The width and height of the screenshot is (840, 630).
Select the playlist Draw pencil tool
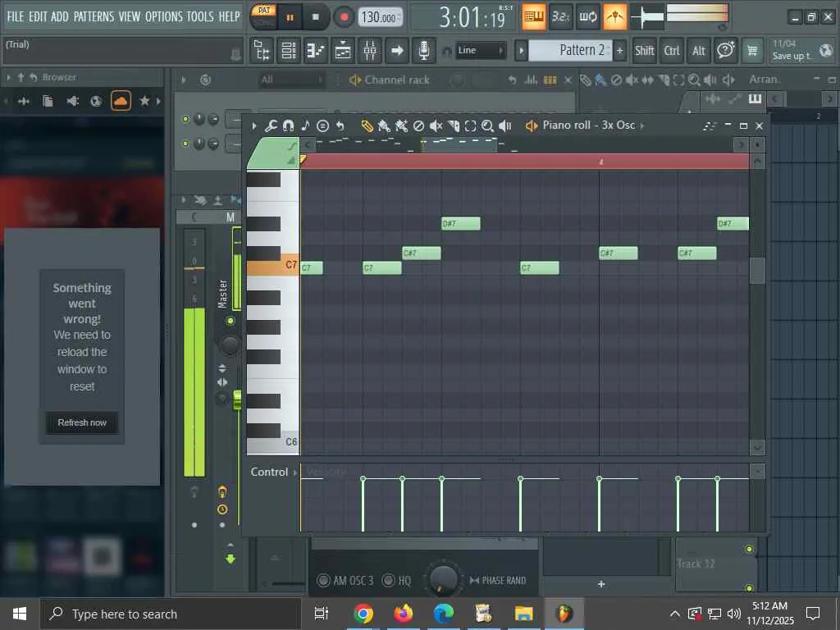click(586, 80)
